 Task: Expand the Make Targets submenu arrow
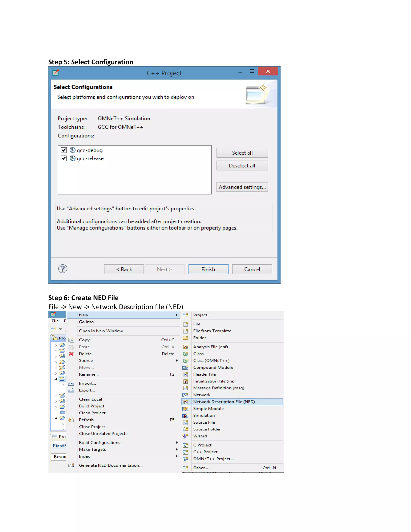pyautogui.click(x=177, y=449)
